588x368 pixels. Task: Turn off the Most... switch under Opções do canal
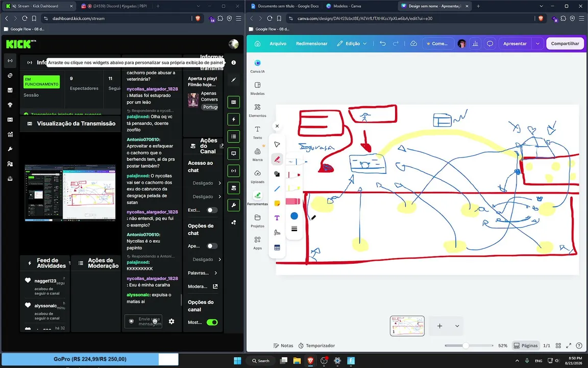(212, 322)
